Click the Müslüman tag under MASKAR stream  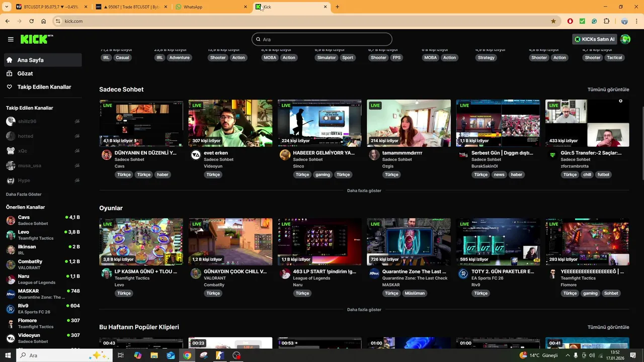[415, 293]
